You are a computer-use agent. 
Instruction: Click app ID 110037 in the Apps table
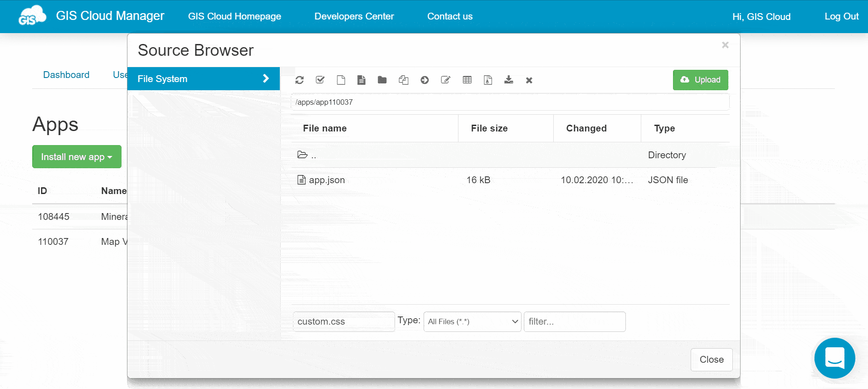[53, 242]
